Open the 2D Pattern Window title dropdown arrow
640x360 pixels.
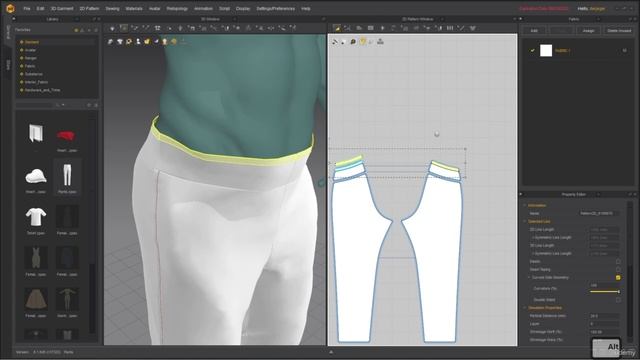point(442,19)
